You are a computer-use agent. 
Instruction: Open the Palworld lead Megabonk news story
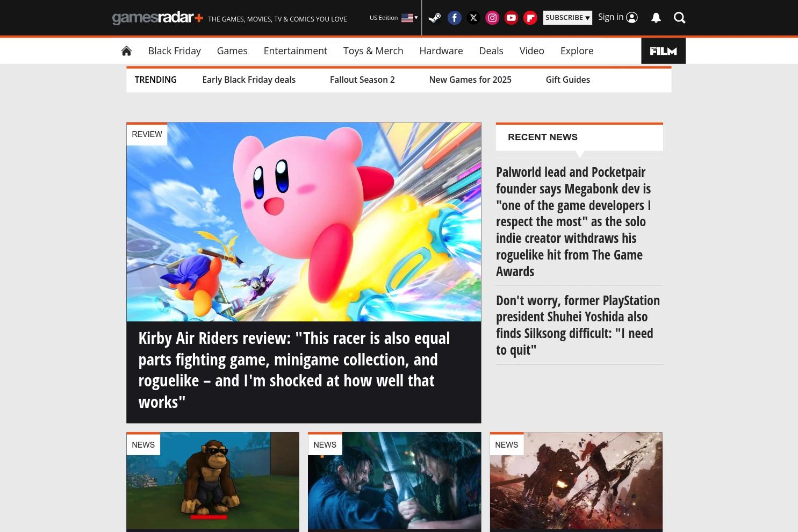tap(574, 221)
